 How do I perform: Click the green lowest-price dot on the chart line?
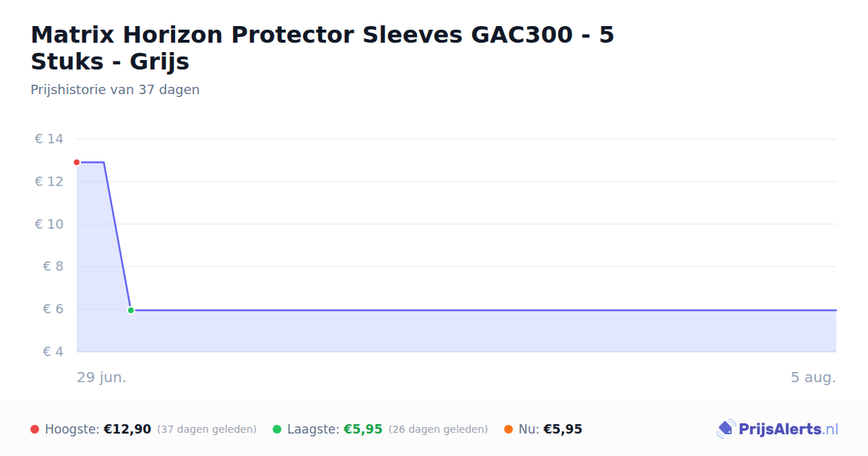click(131, 310)
